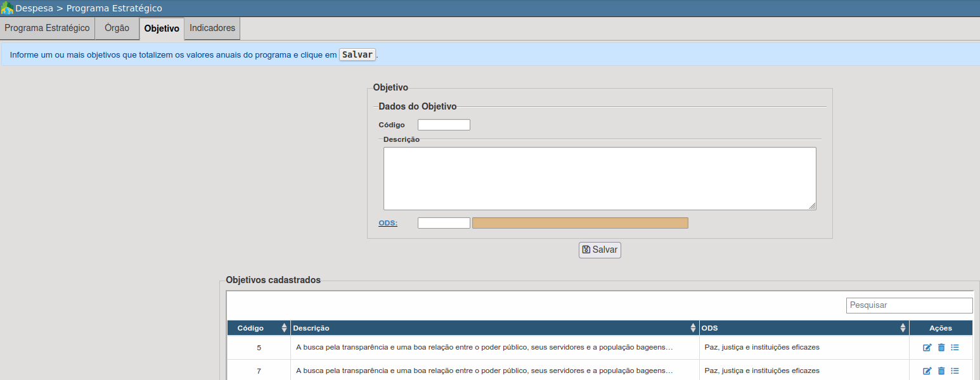Open the ODS lookup link
This screenshot has width=980, height=380.
pyautogui.click(x=388, y=223)
